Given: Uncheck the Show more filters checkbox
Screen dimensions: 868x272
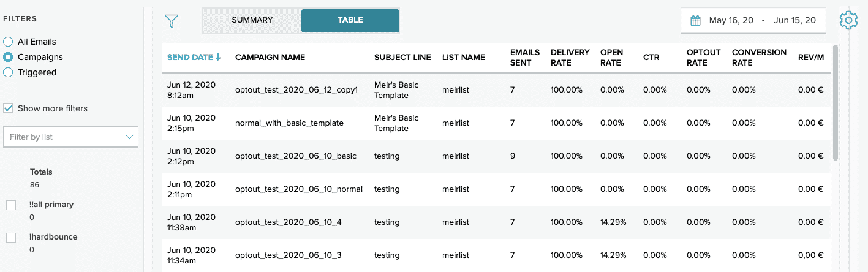Looking at the screenshot, I should 9,108.
